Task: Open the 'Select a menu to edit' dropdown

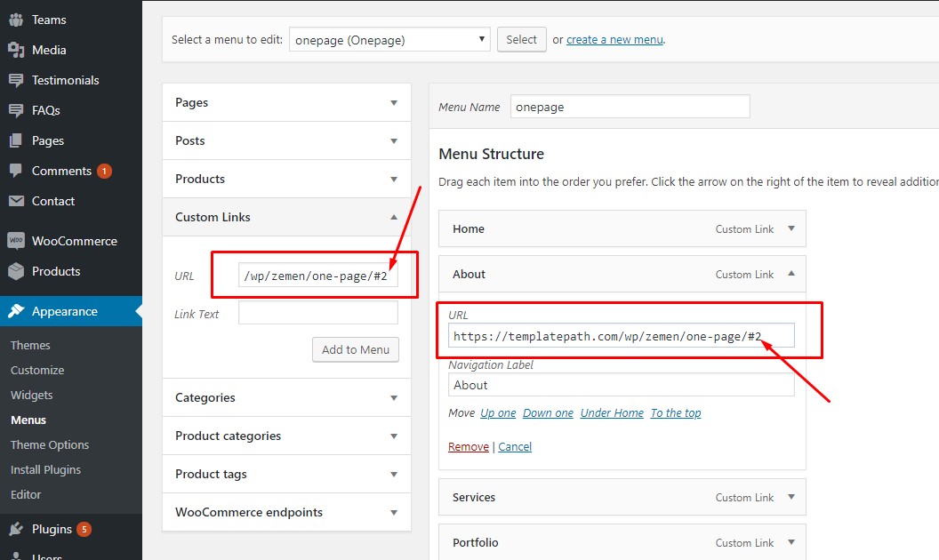Action: point(389,39)
